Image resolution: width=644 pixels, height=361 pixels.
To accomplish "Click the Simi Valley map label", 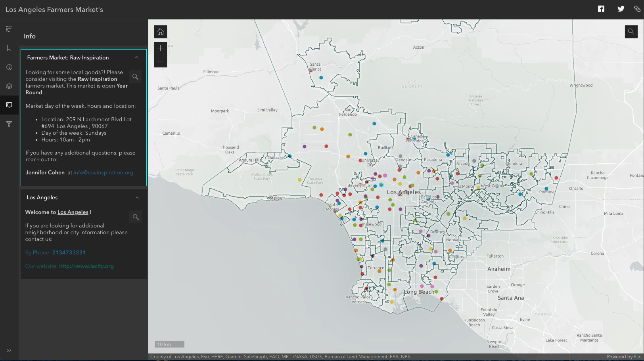I will [x=267, y=110].
